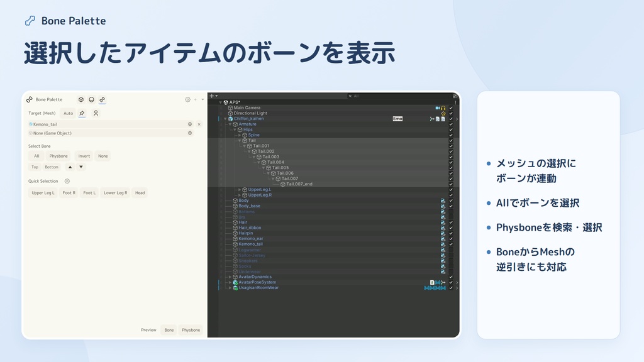Invert the bone selection

(x=84, y=156)
